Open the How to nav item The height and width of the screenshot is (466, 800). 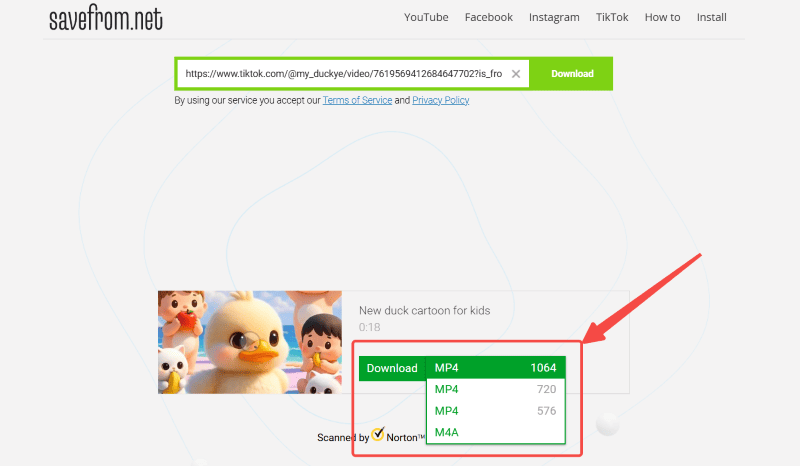point(662,17)
